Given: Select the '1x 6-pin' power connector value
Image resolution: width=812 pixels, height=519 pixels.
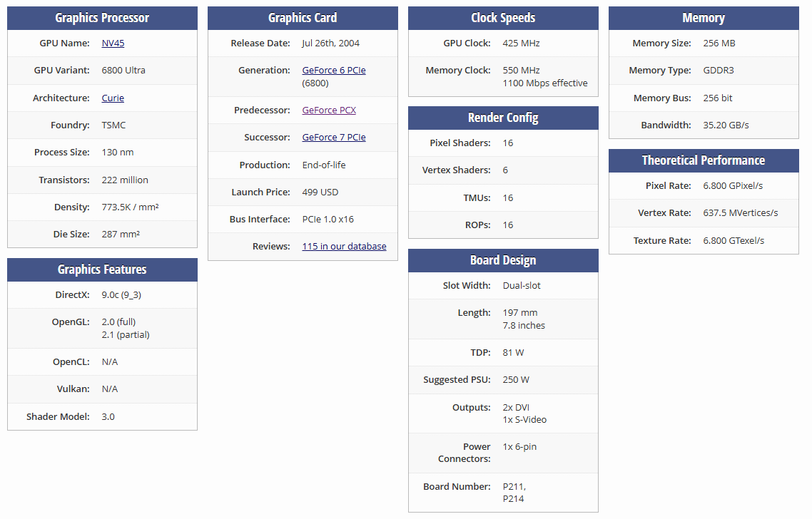Looking at the screenshot, I should click(520, 447).
